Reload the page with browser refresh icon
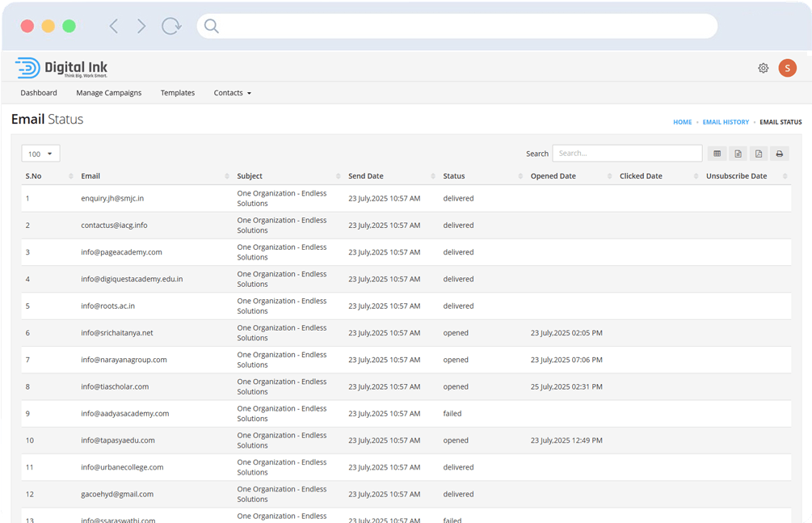812x523 pixels. 171,27
